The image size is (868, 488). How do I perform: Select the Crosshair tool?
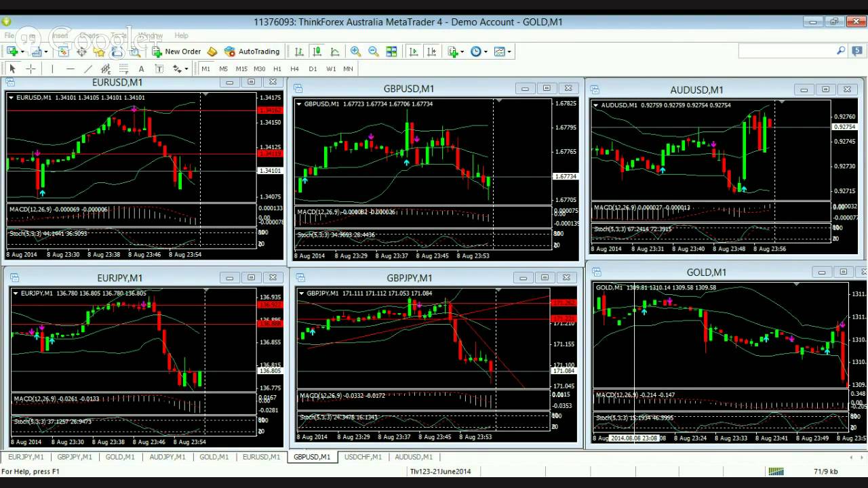[31, 68]
